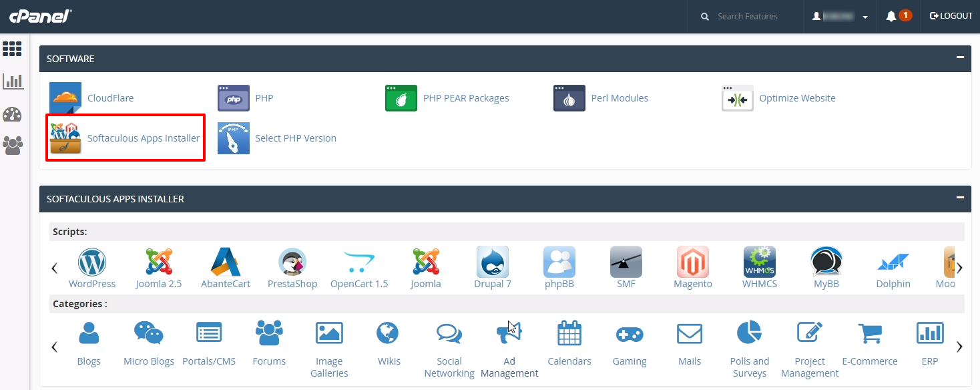Open the Social Networking category icon
The width and height of the screenshot is (980, 390).
(x=449, y=333)
